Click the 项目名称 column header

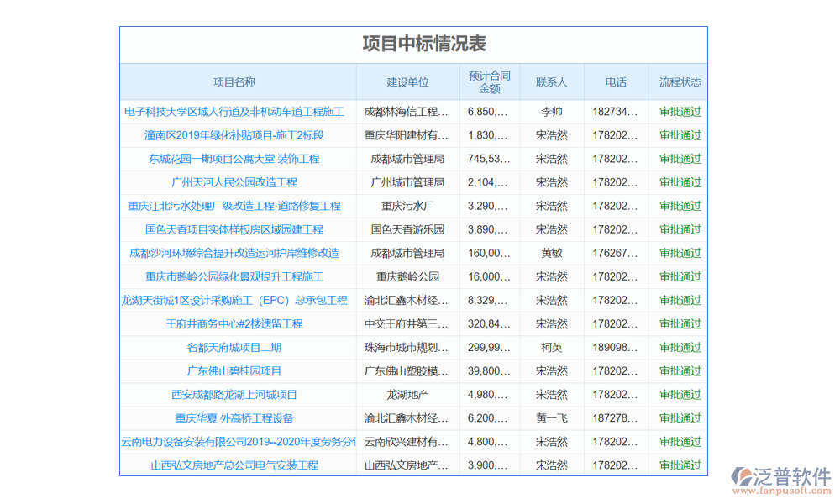[x=234, y=82]
